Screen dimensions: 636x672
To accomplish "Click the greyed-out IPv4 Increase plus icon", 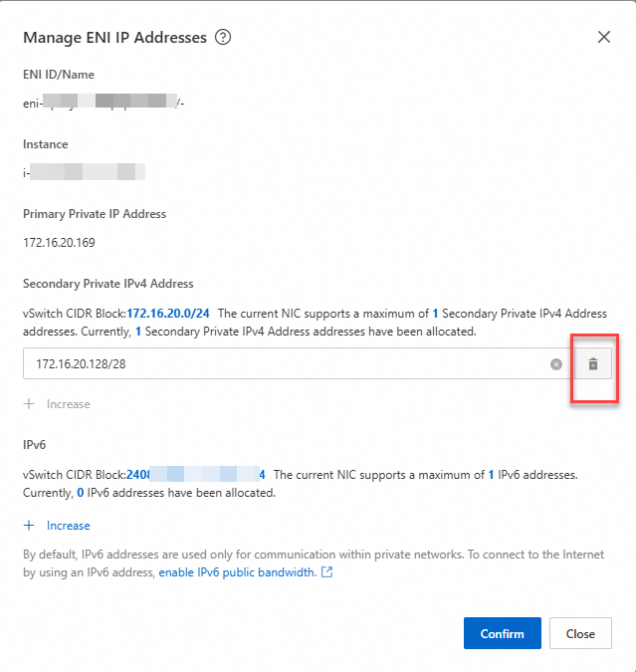I will (29, 404).
